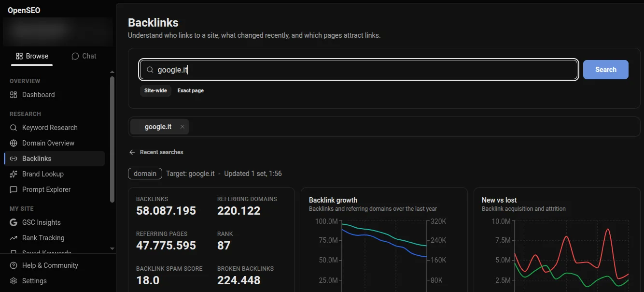This screenshot has height=292, width=644.
Task: Open GSC Insights
Action: (x=54, y=222)
